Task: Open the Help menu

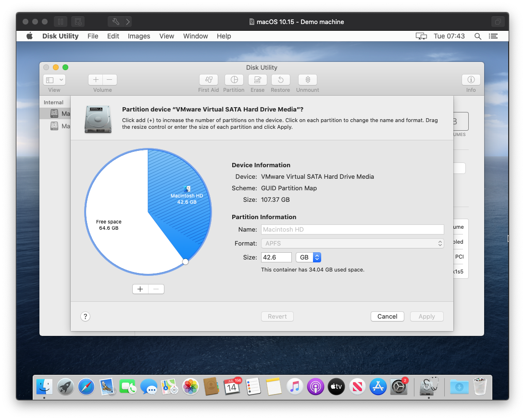Action: coord(224,36)
